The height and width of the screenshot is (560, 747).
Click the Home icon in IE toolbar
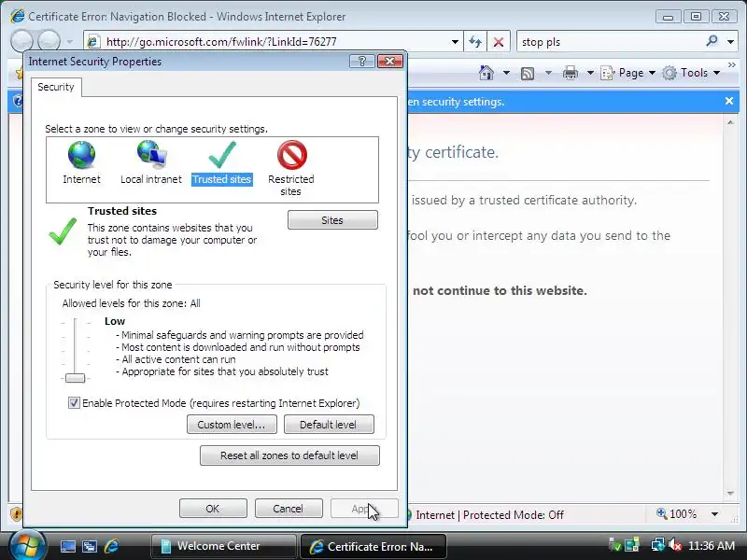486,73
